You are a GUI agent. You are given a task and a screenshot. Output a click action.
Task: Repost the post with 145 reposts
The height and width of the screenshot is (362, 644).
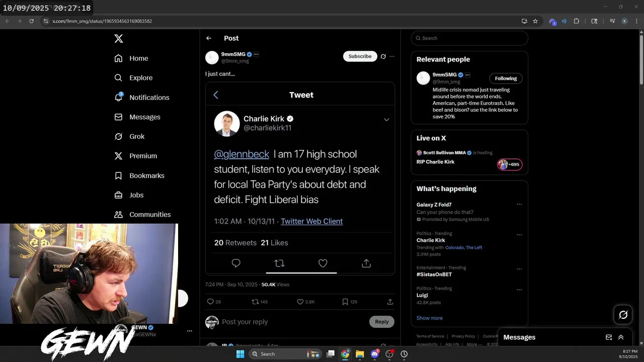tap(260, 302)
